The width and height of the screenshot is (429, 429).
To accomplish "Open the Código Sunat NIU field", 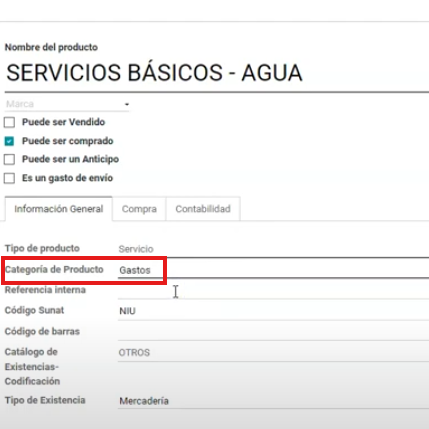I will tap(273, 311).
